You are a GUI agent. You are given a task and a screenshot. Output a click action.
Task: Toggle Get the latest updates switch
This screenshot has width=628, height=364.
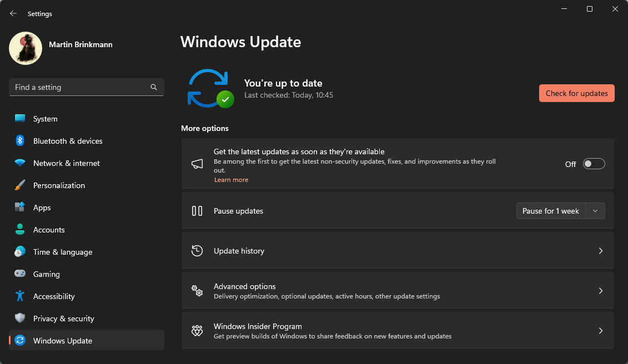pyautogui.click(x=594, y=164)
